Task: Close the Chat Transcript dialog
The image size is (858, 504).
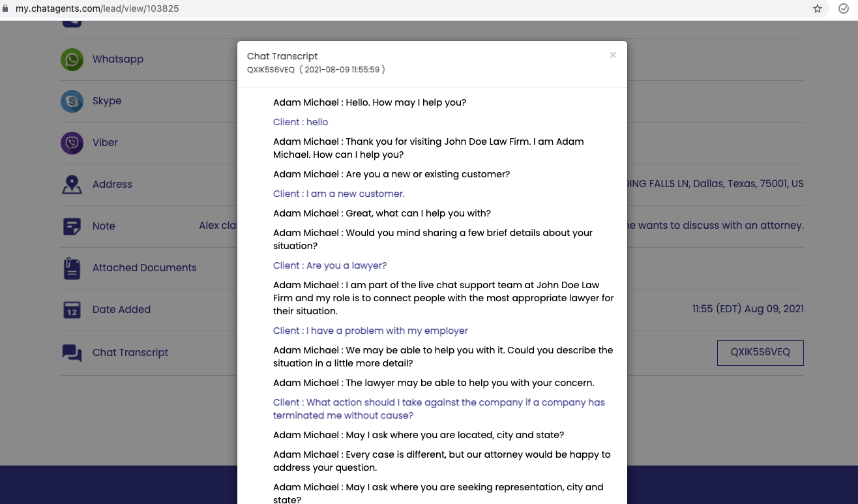Action: click(x=613, y=55)
